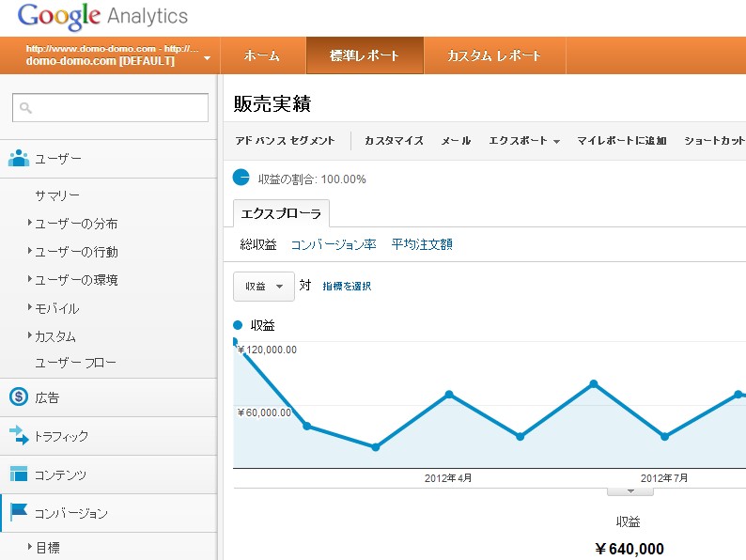Screen dimensions: 746x560
Task: Click the ユーザー people icon
Action: pos(19,159)
